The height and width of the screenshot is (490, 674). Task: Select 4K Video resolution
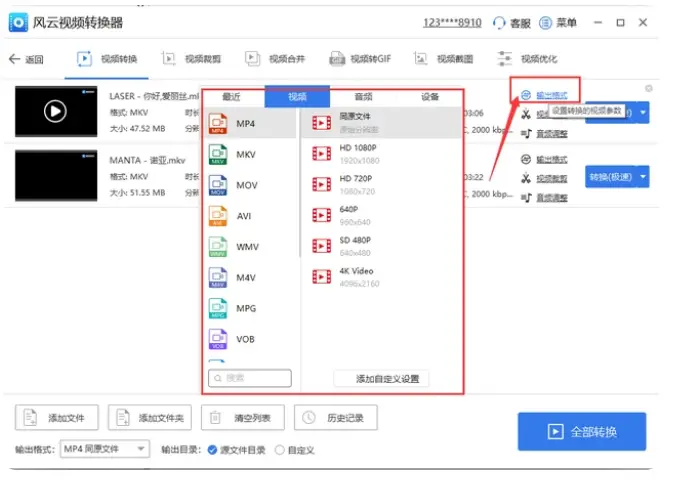tap(382, 277)
